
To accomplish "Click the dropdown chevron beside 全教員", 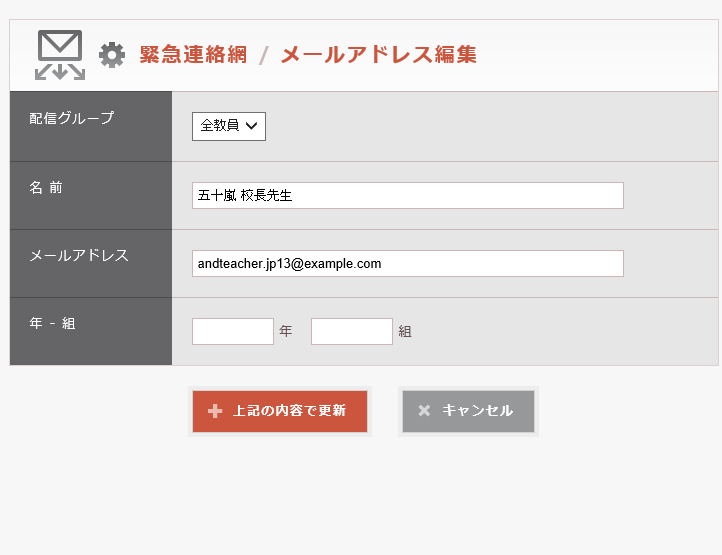I will [251, 126].
